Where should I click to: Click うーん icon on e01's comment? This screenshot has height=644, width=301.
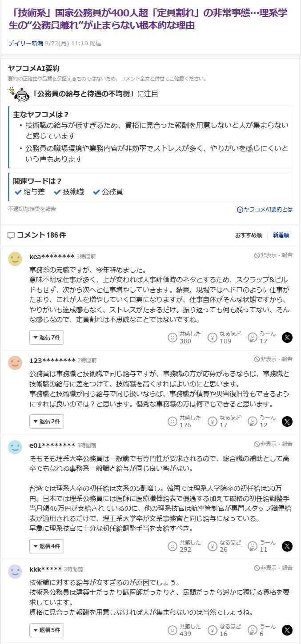[253, 546]
